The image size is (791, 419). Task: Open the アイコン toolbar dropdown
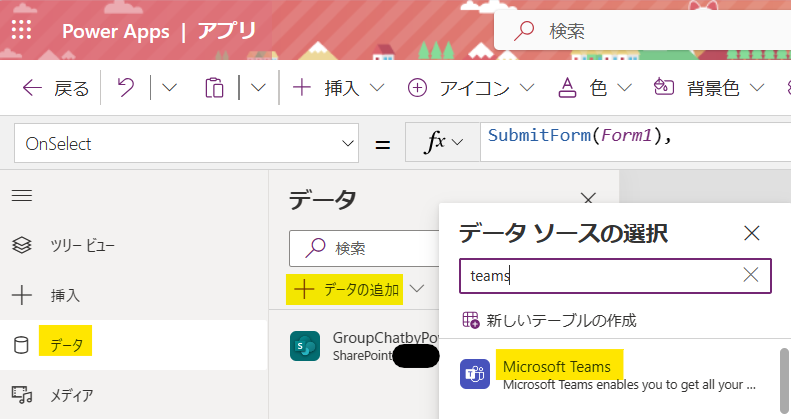point(471,88)
